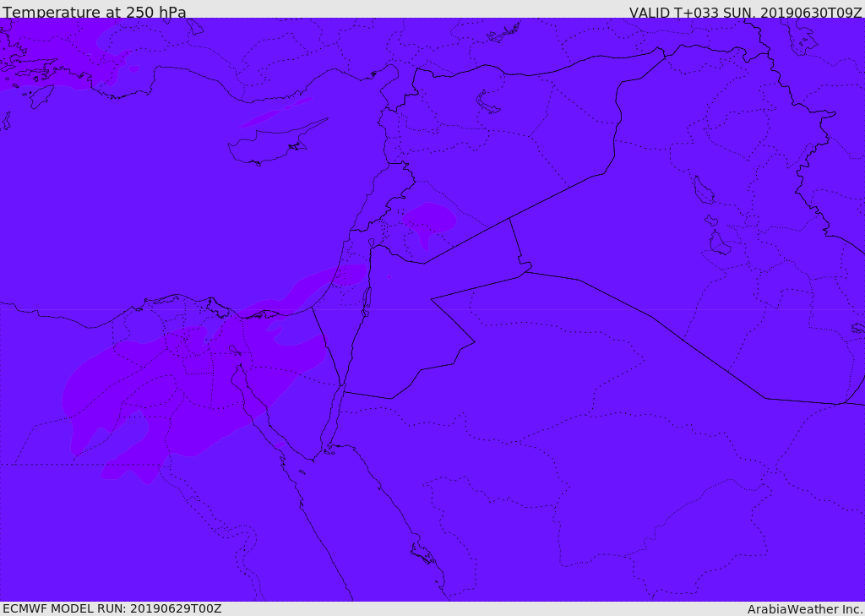The width and height of the screenshot is (865, 616).
Task: Click the Red Sea island near Arabian coast
Action: [x=423, y=553]
